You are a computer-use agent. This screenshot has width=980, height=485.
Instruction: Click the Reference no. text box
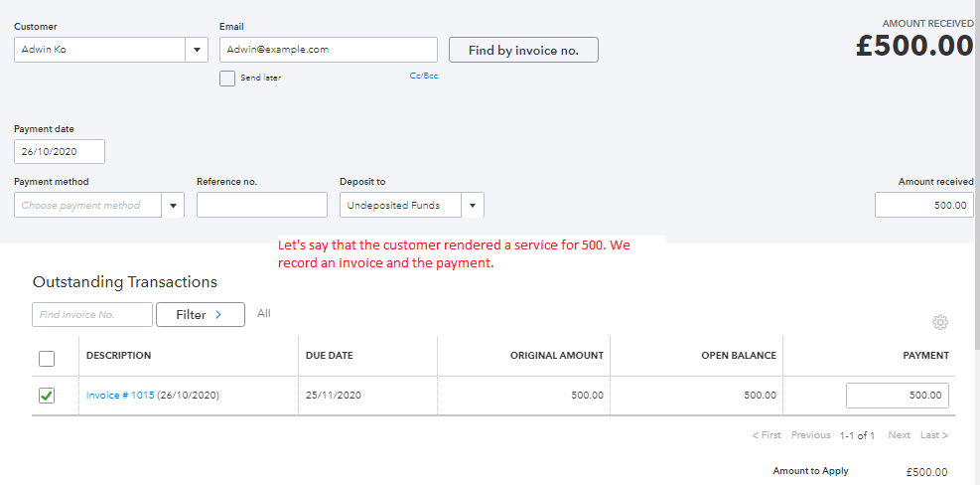click(261, 206)
